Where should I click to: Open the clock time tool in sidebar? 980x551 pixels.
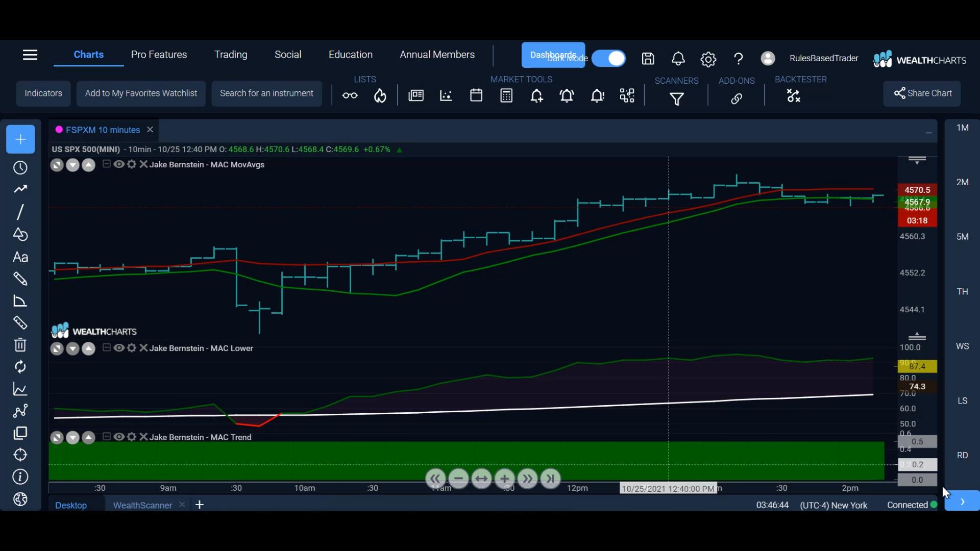click(x=20, y=168)
